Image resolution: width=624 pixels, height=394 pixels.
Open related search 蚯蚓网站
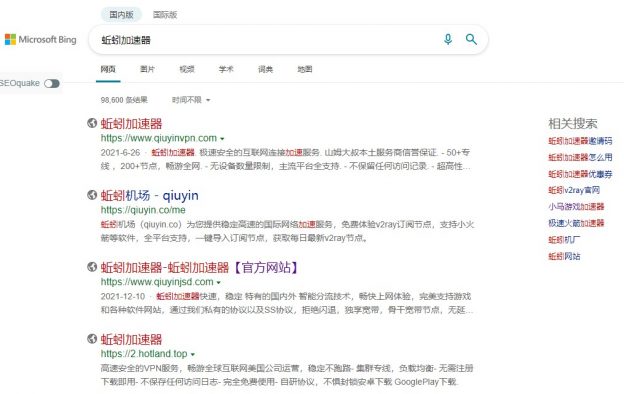[564, 256]
